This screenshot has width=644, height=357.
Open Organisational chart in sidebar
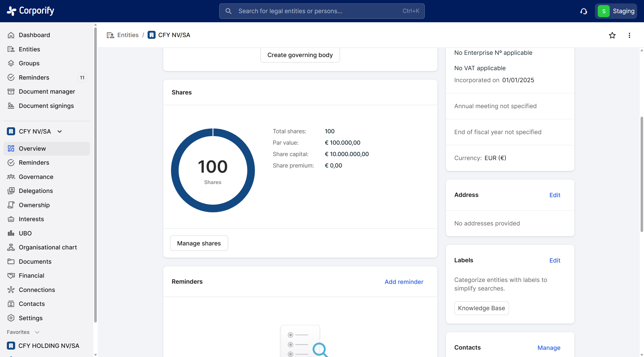tap(48, 247)
